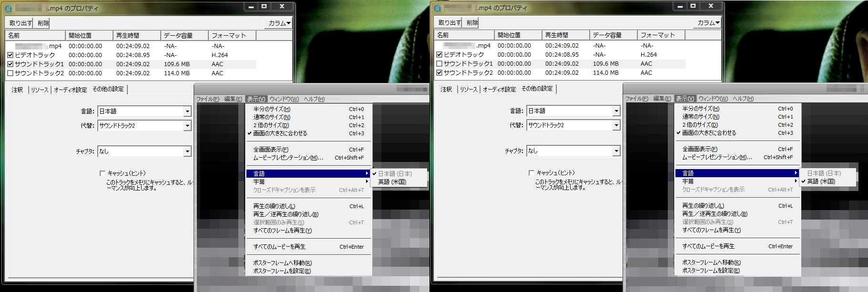The height and width of the screenshot is (292, 868).
Task: Select 2倍のサイズ in right 表示 menu
Action: pos(737,125)
